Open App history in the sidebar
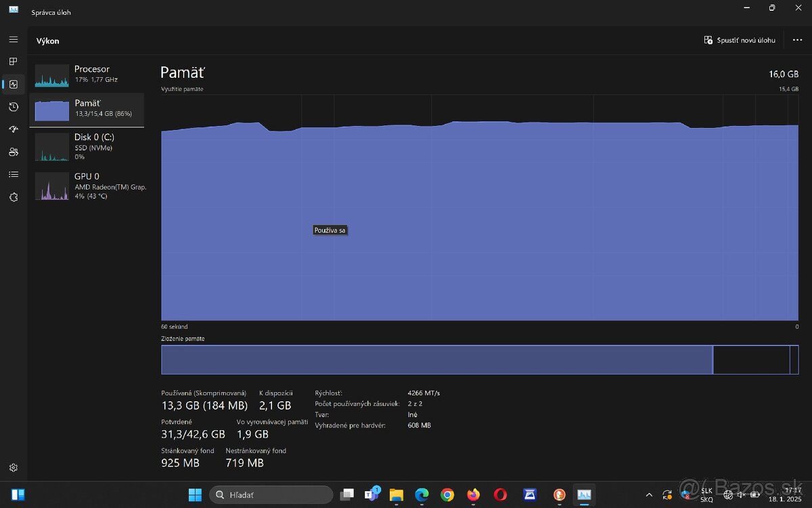The width and height of the screenshot is (812, 508). (13, 107)
